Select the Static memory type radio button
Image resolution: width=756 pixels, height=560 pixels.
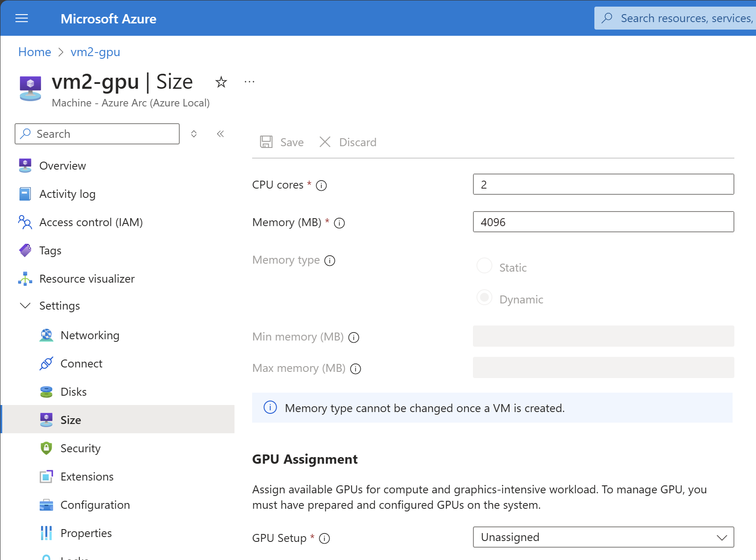tap(484, 266)
